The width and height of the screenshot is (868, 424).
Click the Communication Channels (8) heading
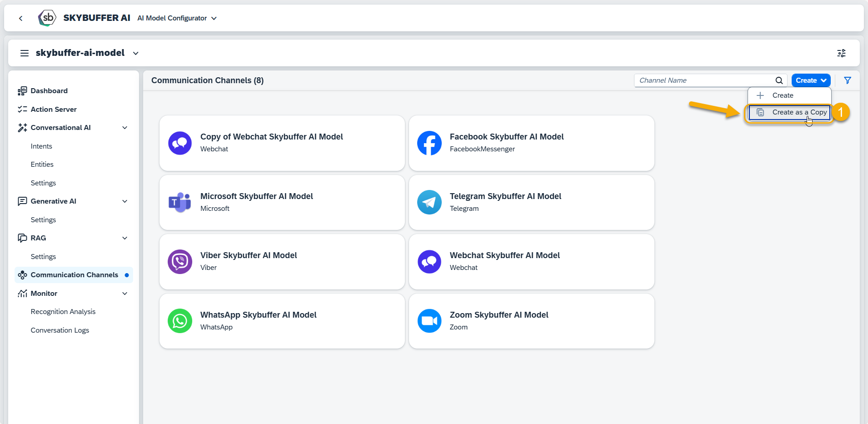pyautogui.click(x=207, y=80)
